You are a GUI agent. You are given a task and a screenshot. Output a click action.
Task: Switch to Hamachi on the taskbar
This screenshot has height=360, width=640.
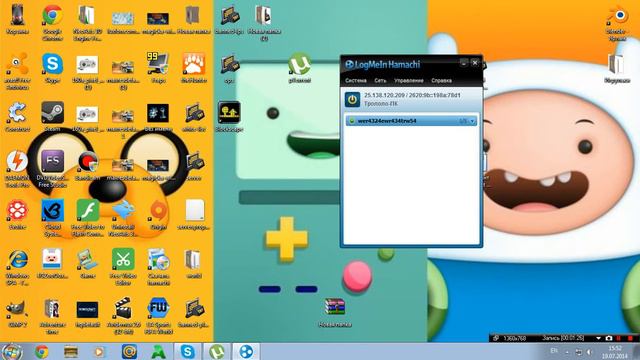pyautogui.click(x=246, y=351)
